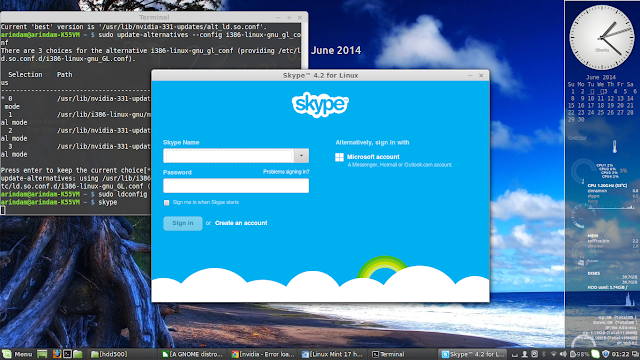640x360 pixels.
Task: Minimize the Skype window
Action: coord(470,76)
